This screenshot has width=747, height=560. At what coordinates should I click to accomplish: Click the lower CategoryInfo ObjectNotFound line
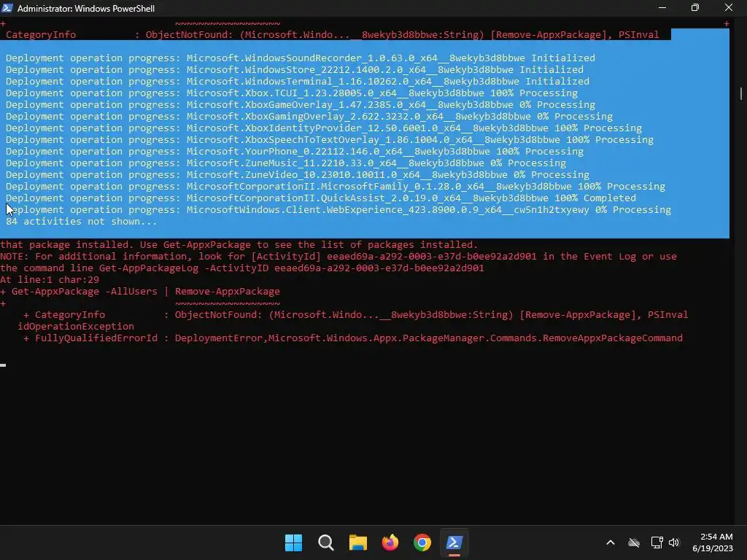(x=355, y=315)
